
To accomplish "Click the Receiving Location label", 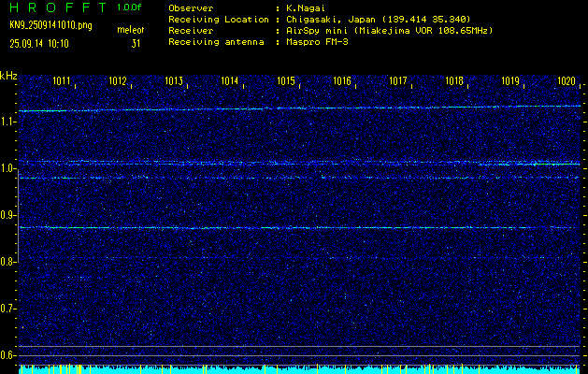I will pyautogui.click(x=219, y=19).
